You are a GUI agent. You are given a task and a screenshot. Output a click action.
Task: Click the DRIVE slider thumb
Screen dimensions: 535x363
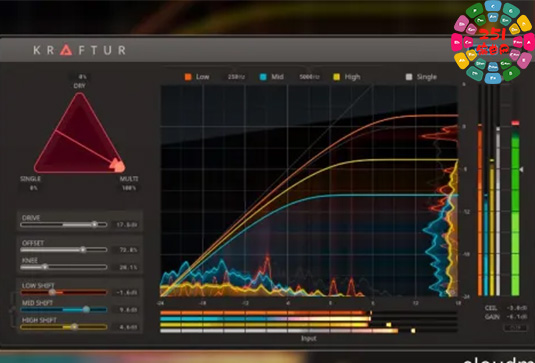[95, 224]
